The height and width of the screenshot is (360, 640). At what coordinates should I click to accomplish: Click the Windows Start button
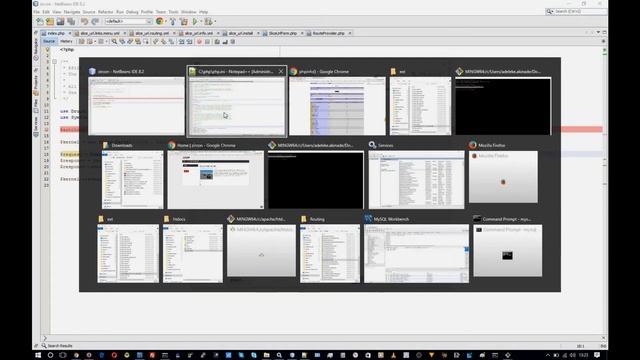pos(38,355)
